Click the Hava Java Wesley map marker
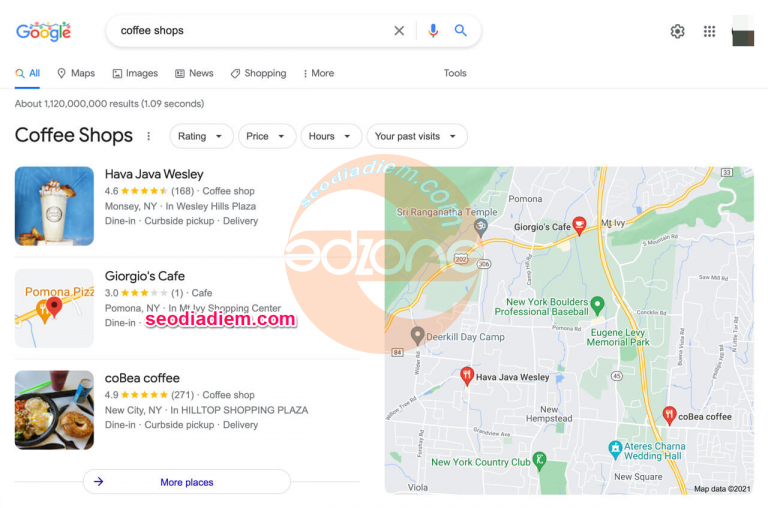 point(466,376)
